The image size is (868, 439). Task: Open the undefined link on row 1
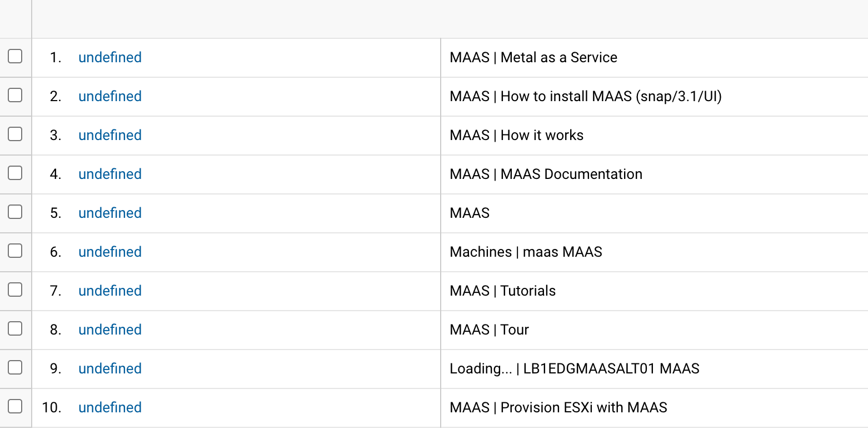[x=109, y=57]
